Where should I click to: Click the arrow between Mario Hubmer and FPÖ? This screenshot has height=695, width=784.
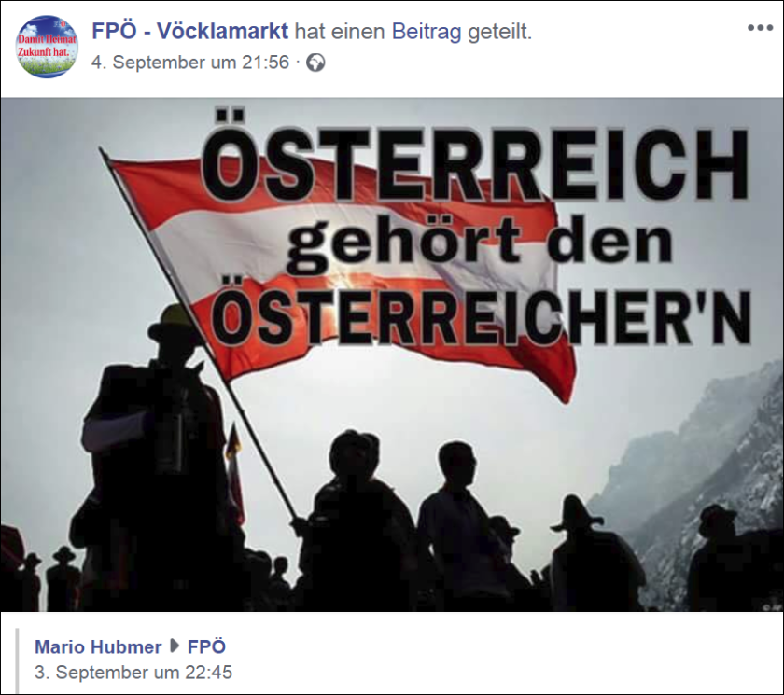[x=175, y=646]
